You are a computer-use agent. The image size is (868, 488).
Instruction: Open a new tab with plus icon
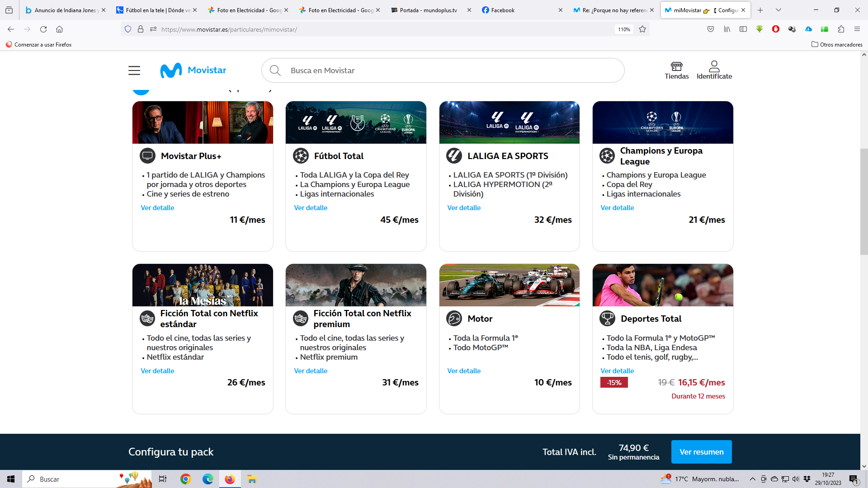tap(760, 10)
